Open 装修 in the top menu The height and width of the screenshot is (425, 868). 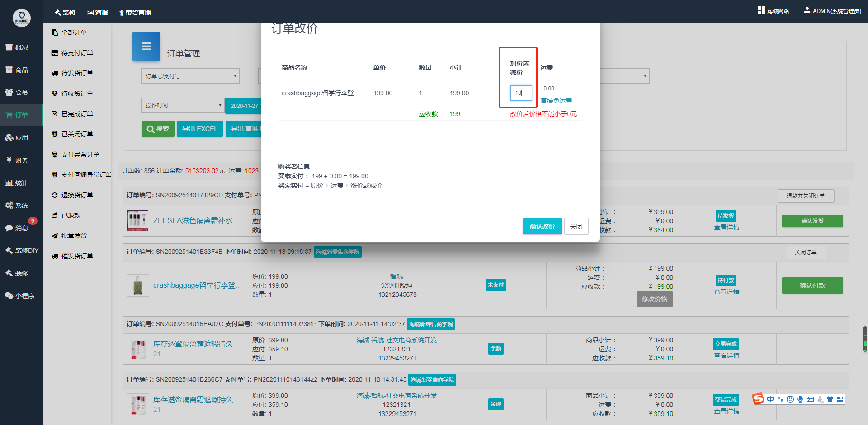(x=65, y=13)
